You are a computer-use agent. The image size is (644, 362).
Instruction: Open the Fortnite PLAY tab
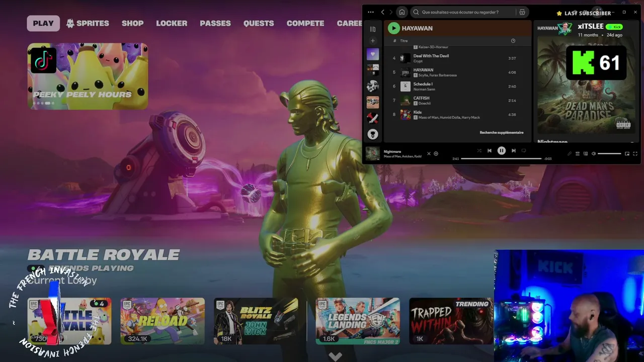(x=43, y=23)
